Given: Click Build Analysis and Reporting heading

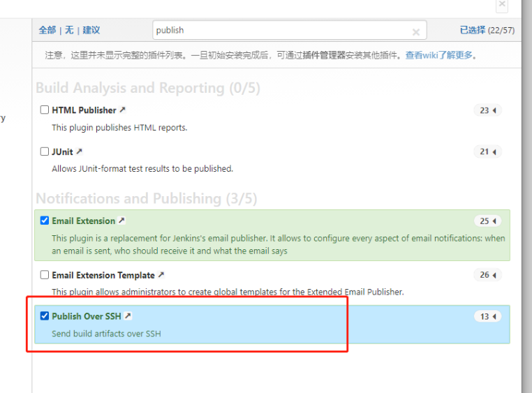Looking at the screenshot, I should [x=148, y=88].
